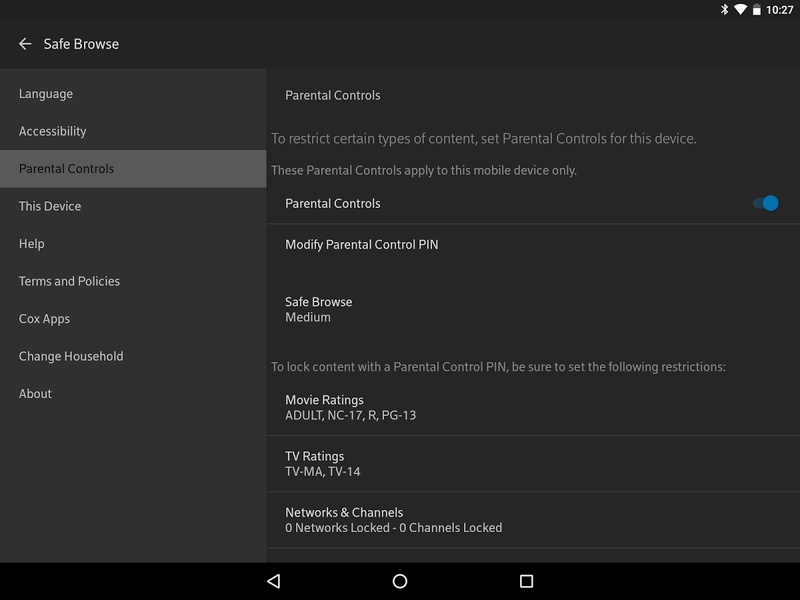Screen dimensions: 800x600
Task: Tap the battery indicator in status bar
Action: pos(757,10)
